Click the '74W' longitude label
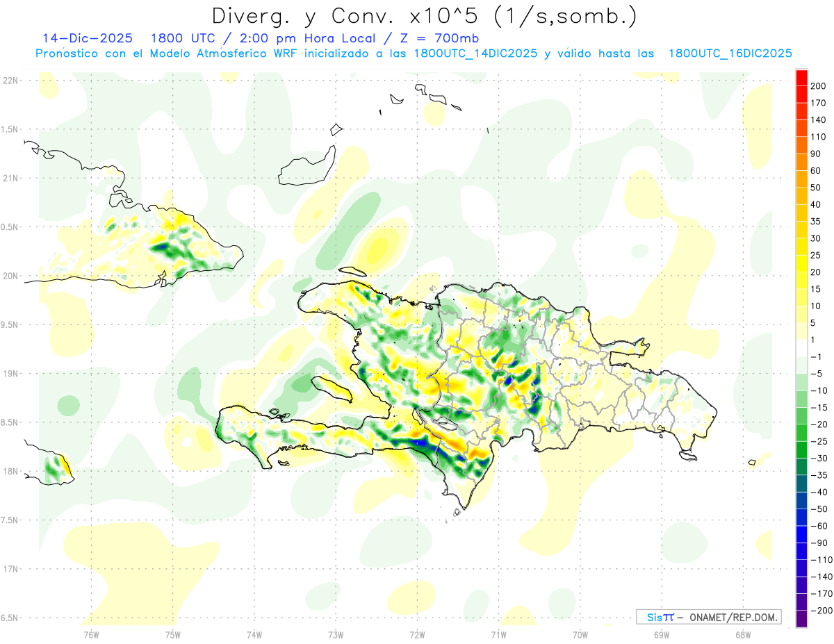The width and height of the screenshot is (834, 644). pyautogui.click(x=254, y=634)
